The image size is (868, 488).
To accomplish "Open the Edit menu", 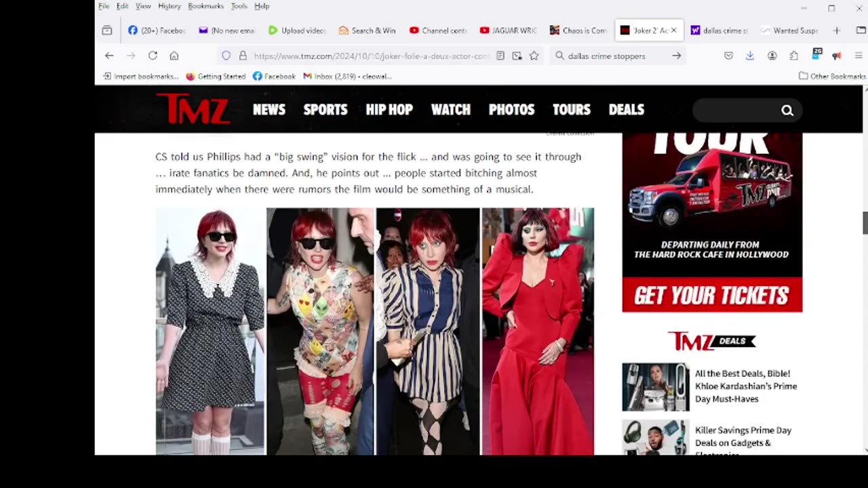I will click(x=122, y=6).
